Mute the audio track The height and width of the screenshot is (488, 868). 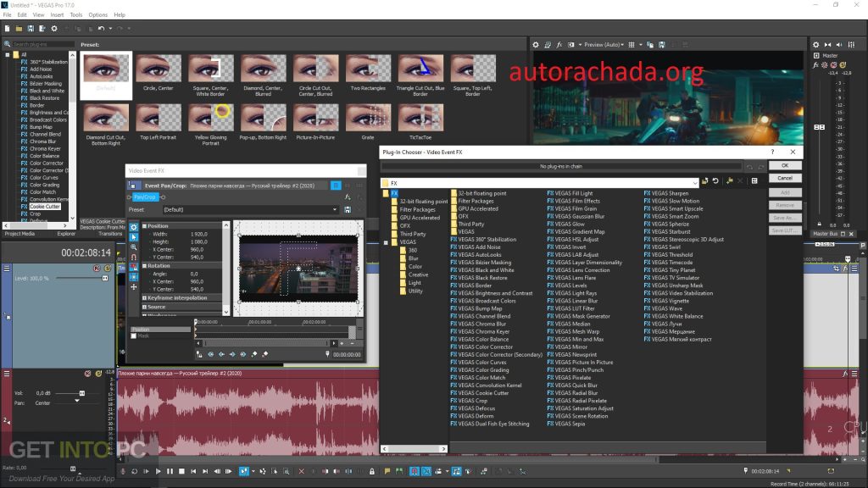[x=87, y=374]
